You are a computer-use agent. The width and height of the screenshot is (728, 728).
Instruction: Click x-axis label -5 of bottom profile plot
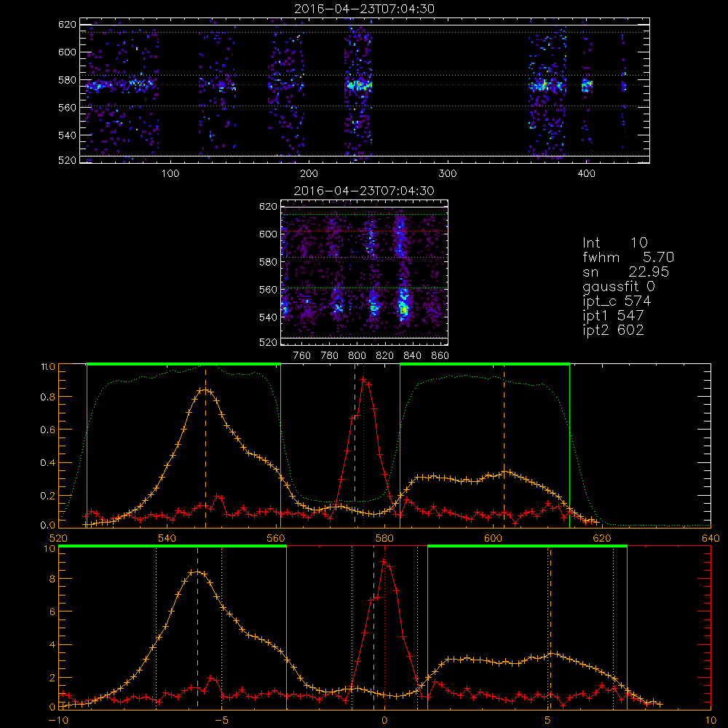(x=221, y=721)
